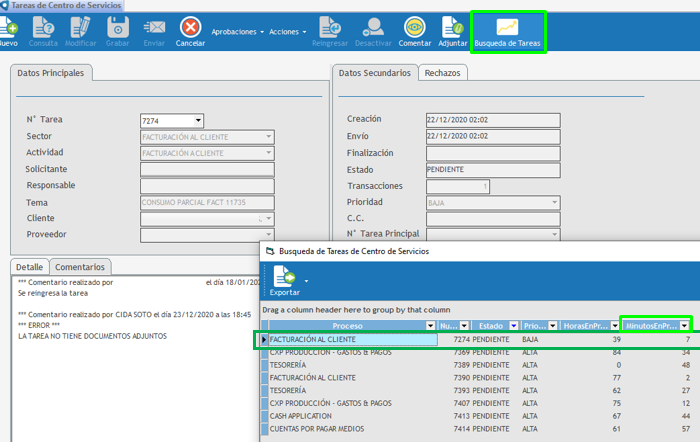
Task: Click the Exportar icon in search window
Action: click(x=284, y=276)
